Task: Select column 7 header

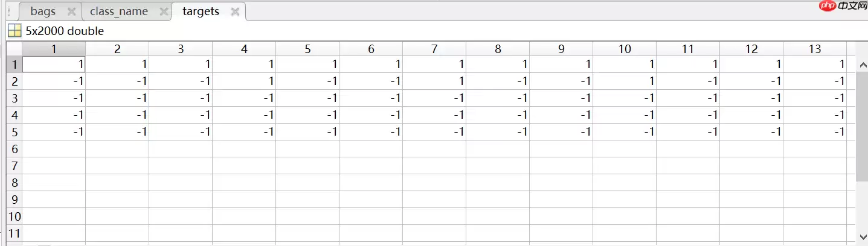Action: [434, 49]
